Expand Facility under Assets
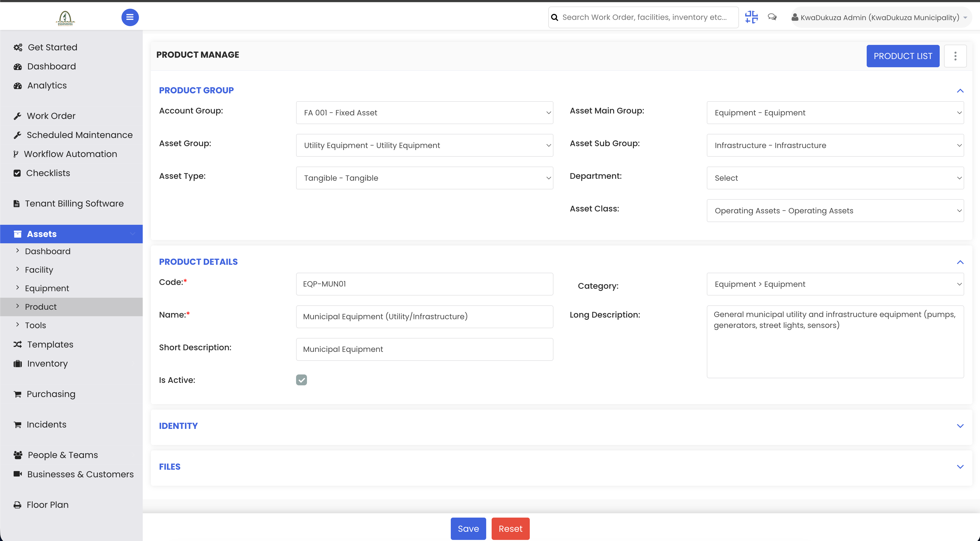980x541 pixels. (39, 270)
